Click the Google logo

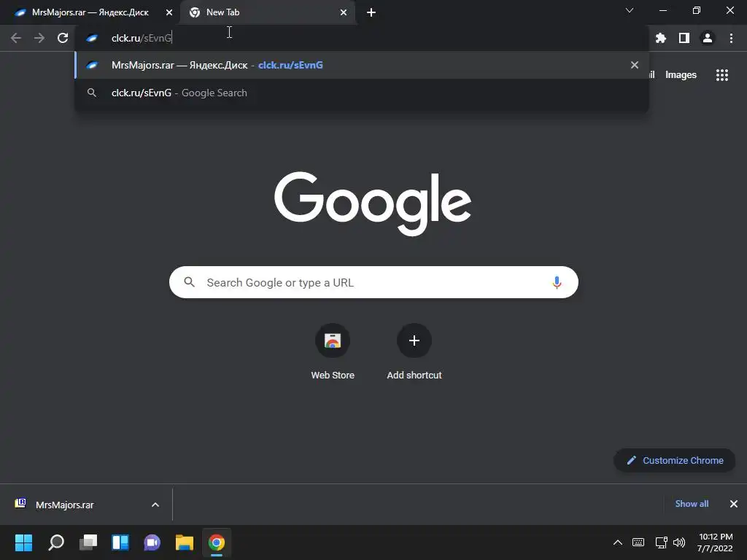[x=373, y=203]
